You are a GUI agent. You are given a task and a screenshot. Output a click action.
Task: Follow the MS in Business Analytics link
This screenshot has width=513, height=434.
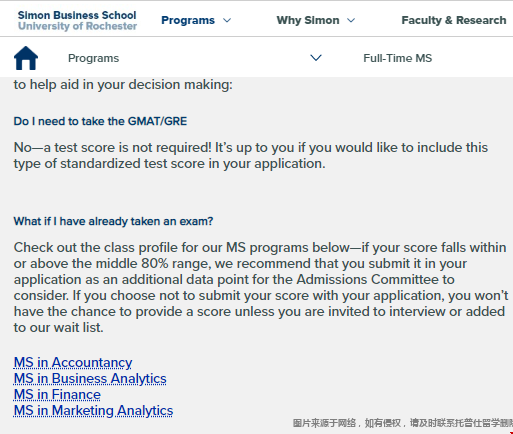[90, 378]
